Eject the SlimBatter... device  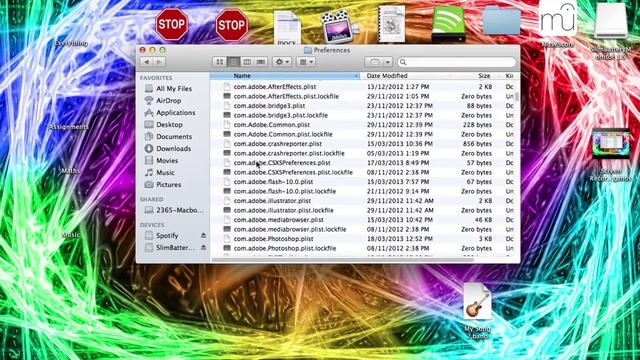click(203, 248)
